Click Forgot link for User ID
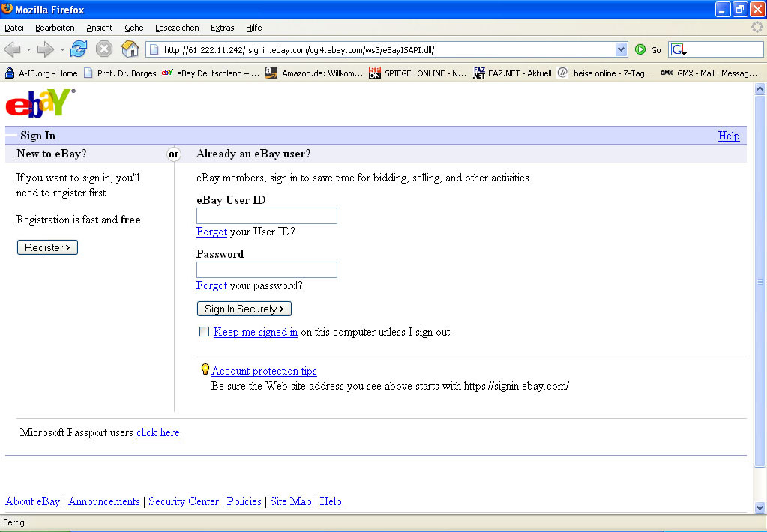Viewport: 767px width, 532px height. coord(211,232)
